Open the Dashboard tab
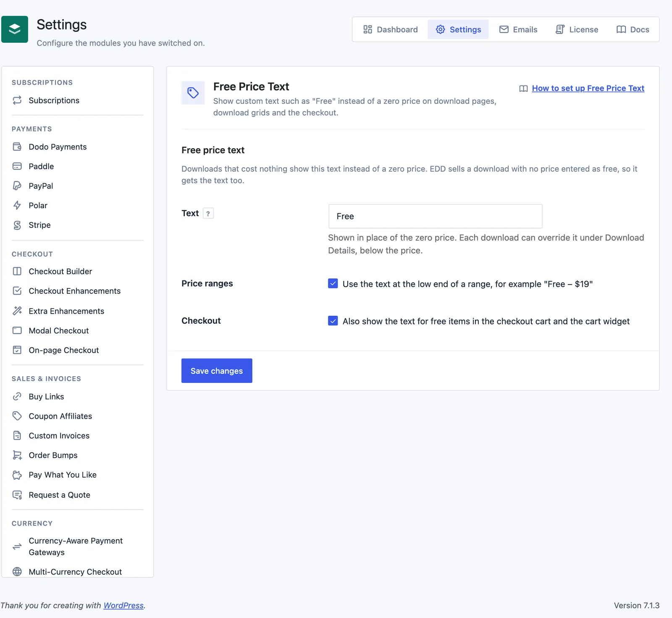The width and height of the screenshot is (672, 618). 391,29
